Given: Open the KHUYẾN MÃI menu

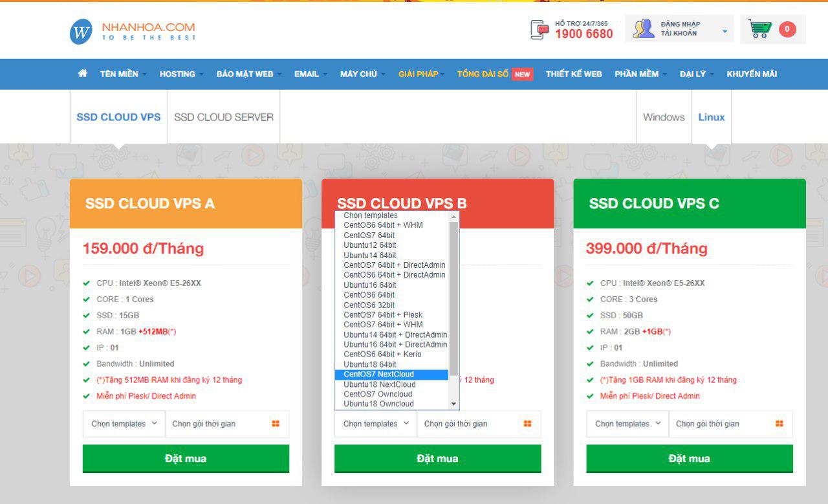Looking at the screenshot, I should coord(752,74).
